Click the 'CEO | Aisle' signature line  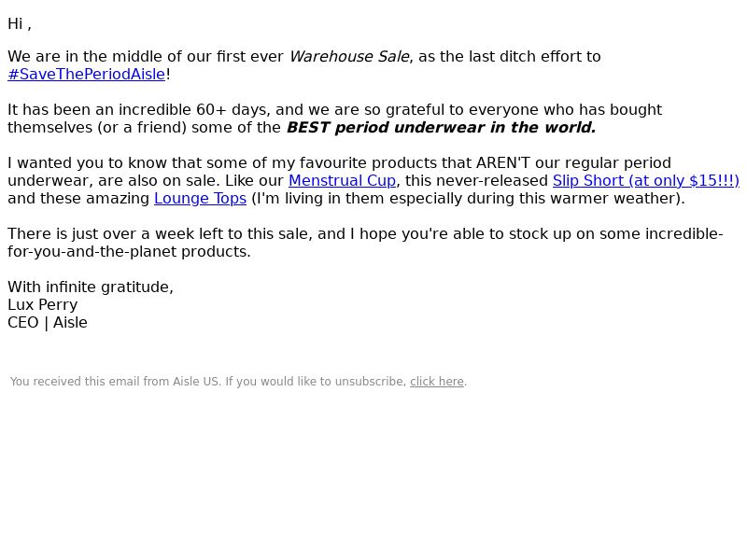48,323
